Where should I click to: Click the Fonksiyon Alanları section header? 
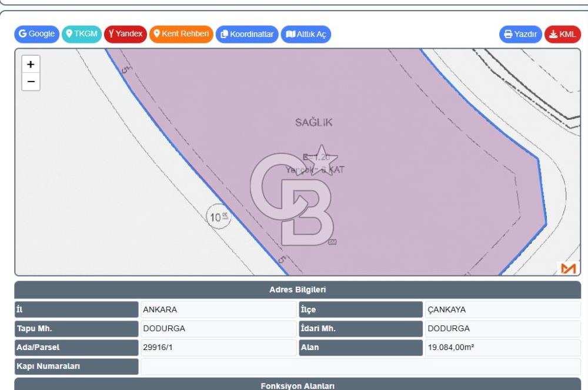[298, 384]
